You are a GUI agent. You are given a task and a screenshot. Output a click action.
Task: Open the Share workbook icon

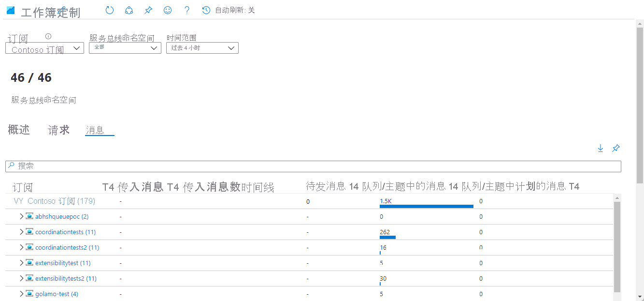click(129, 10)
